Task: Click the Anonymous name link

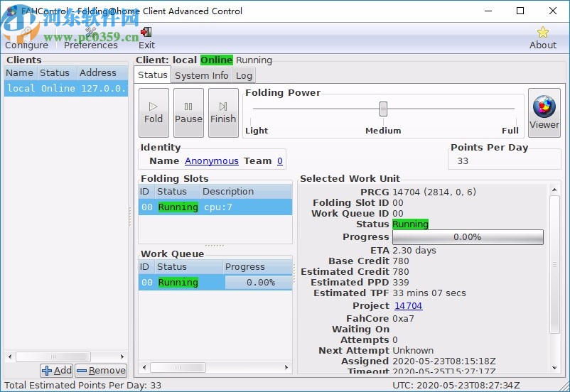Action: (212, 161)
